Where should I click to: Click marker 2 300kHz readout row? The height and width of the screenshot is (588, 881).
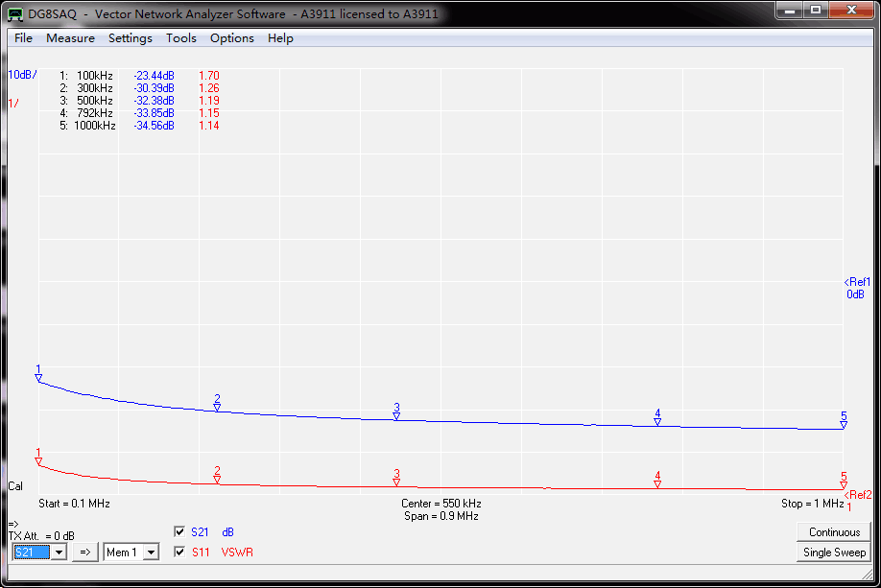pos(139,88)
